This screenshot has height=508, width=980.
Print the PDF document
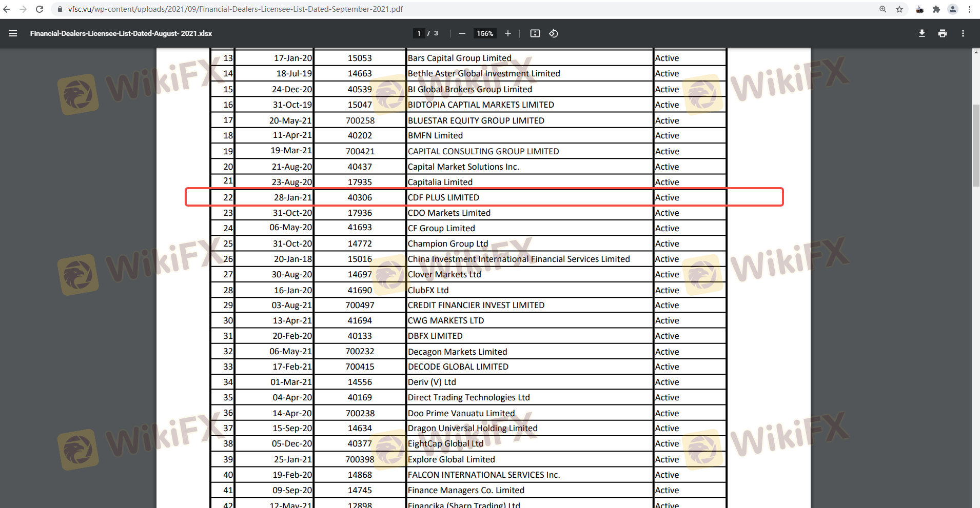pos(942,33)
